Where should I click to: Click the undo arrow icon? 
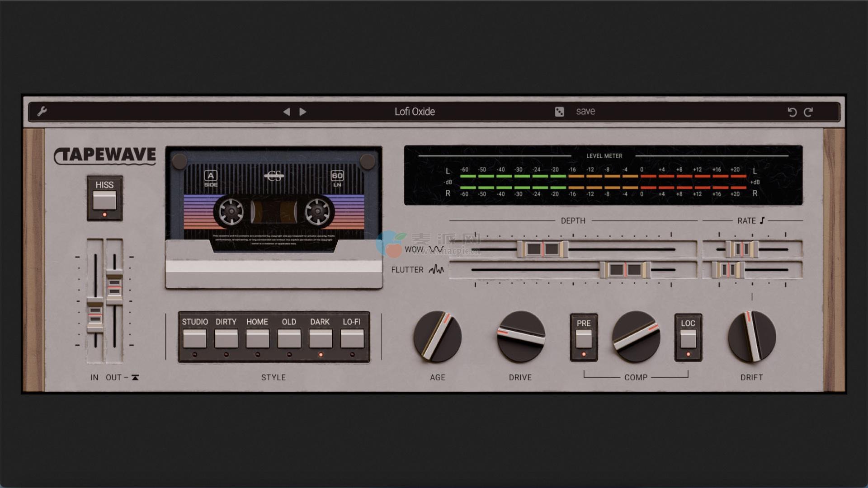pos(792,112)
